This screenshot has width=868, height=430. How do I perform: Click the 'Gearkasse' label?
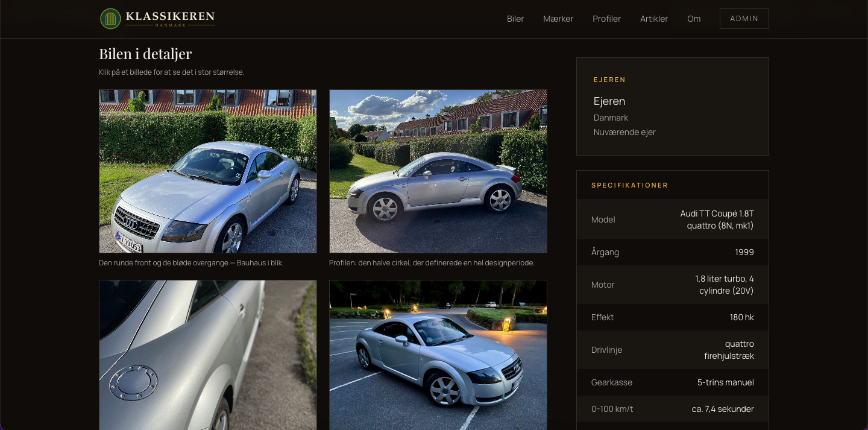(x=612, y=382)
